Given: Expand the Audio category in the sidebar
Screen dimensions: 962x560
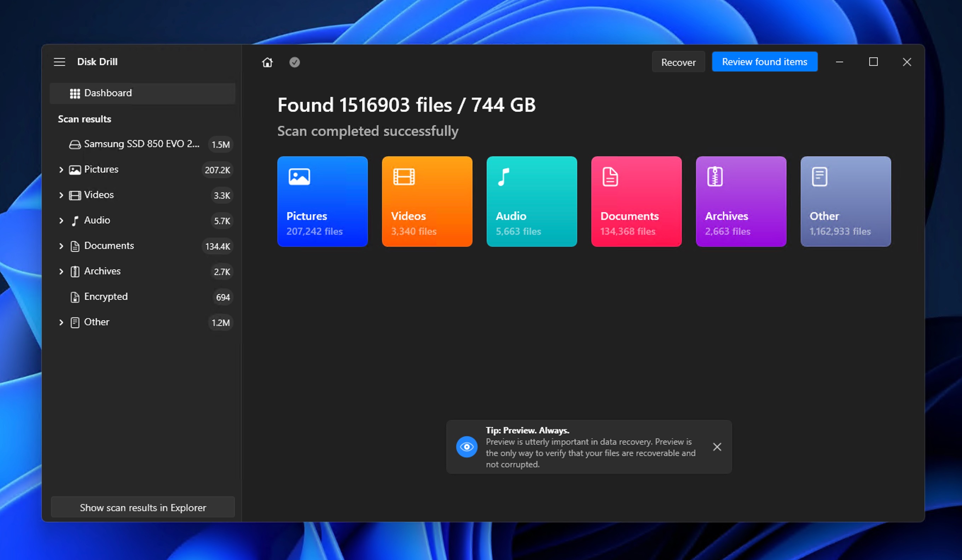Looking at the screenshot, I should point(61,221).
